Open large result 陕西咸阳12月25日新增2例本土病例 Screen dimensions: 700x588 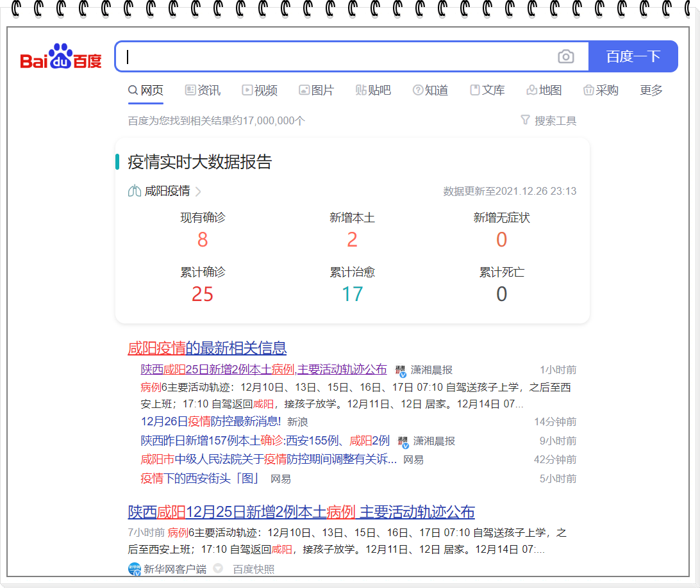pyautogui.click(x=301, y=512)
